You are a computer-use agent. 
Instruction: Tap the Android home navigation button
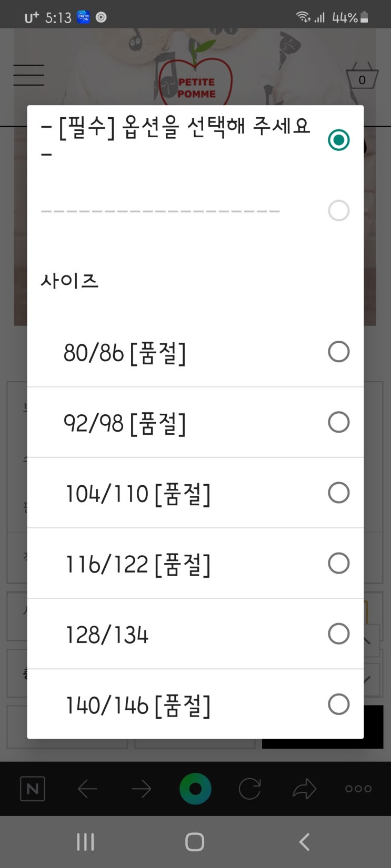(195, 842)
